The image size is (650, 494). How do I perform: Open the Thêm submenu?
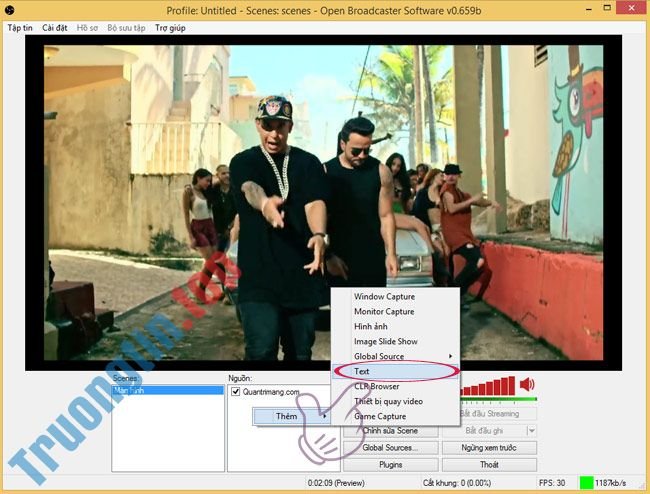[292, 416]
